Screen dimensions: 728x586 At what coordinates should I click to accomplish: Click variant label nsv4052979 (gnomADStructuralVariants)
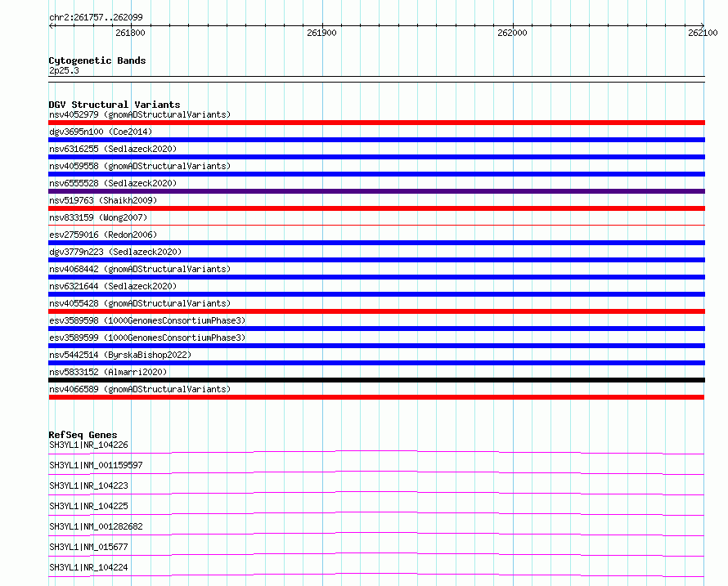(x=140, y=114)
